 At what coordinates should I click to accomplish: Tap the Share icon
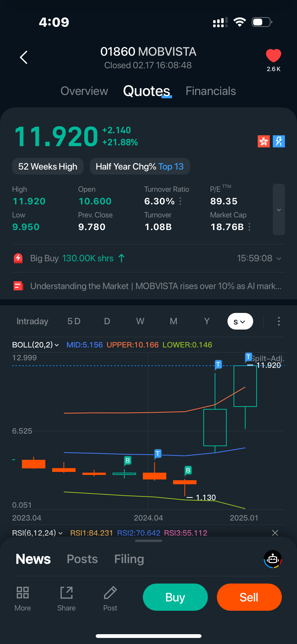point(67,593)
